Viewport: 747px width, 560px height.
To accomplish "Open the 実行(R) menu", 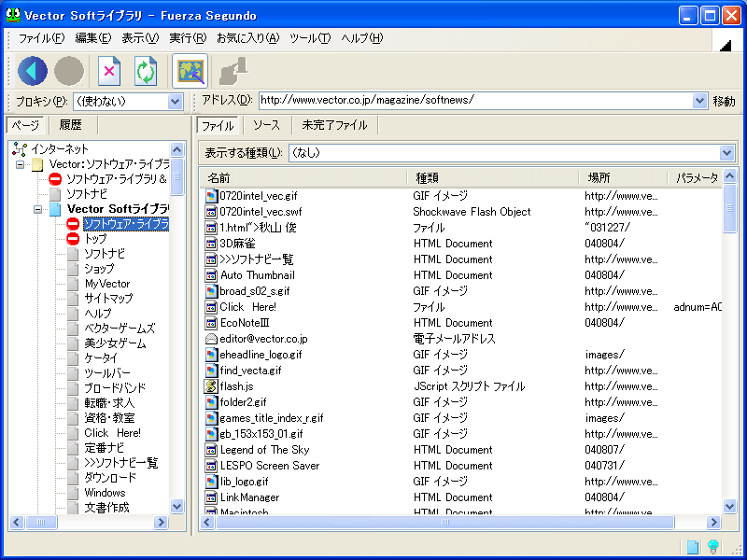I will 188,38.
